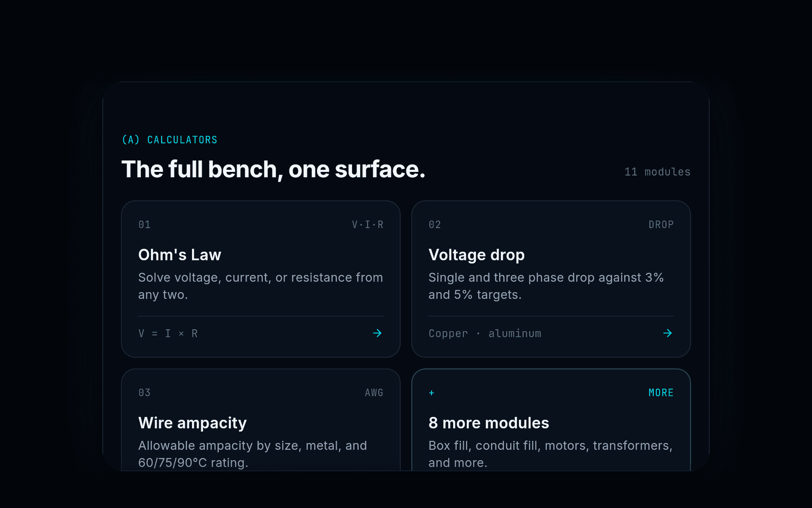This screenshot has width=812, height=508.
Task: Open the Wire ampacity calculator title
Action: pyautogui.click(x=192, y=423)
